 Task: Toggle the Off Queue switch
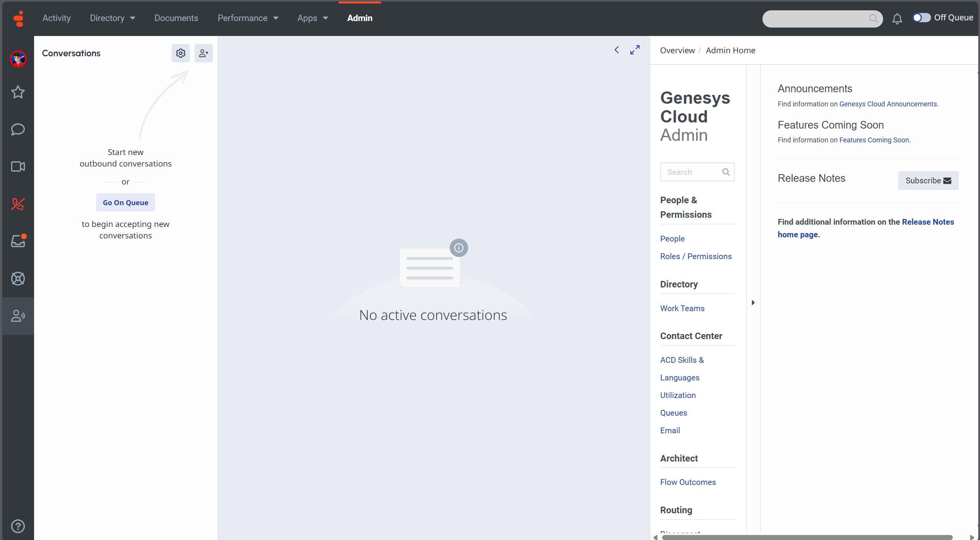point(921,18)
